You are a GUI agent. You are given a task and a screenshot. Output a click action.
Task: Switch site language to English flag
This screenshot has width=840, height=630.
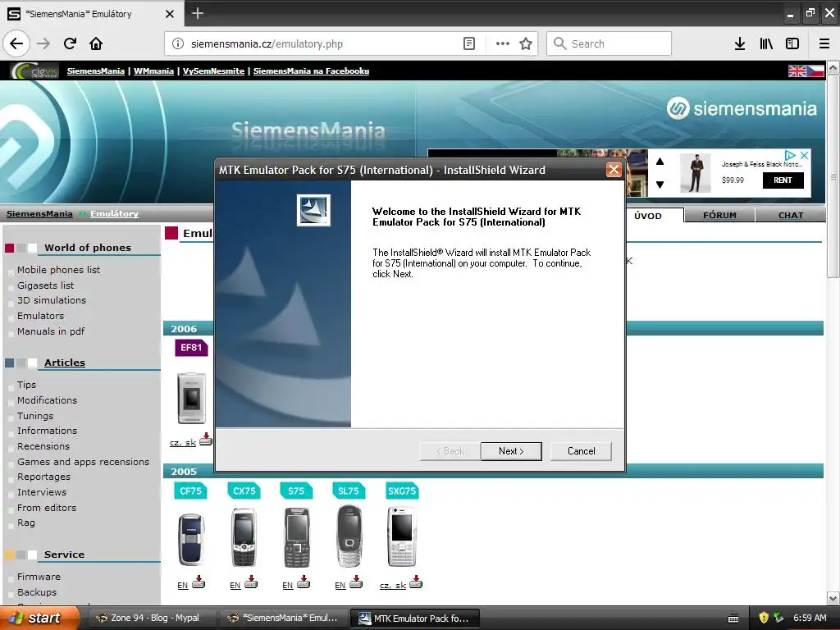coord(797,71)
